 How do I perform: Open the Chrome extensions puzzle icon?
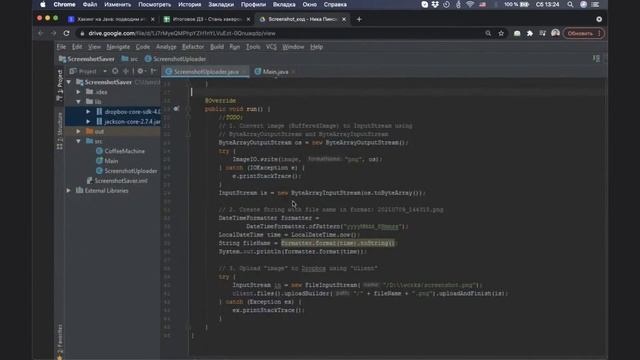click(530, 33)
